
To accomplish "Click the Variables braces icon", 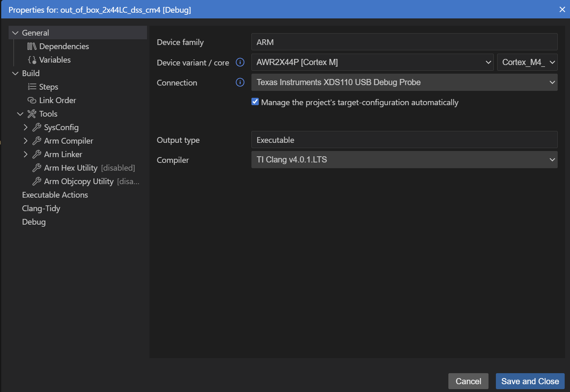I will pos(32,60).
